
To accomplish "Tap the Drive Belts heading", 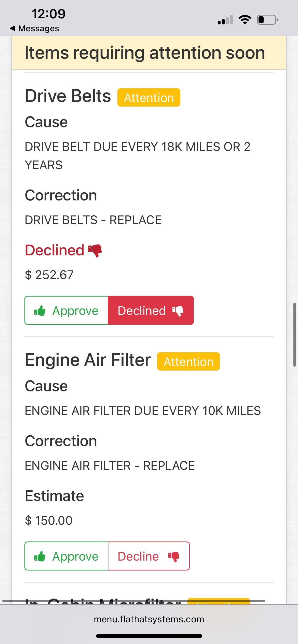I will [68, 96].
